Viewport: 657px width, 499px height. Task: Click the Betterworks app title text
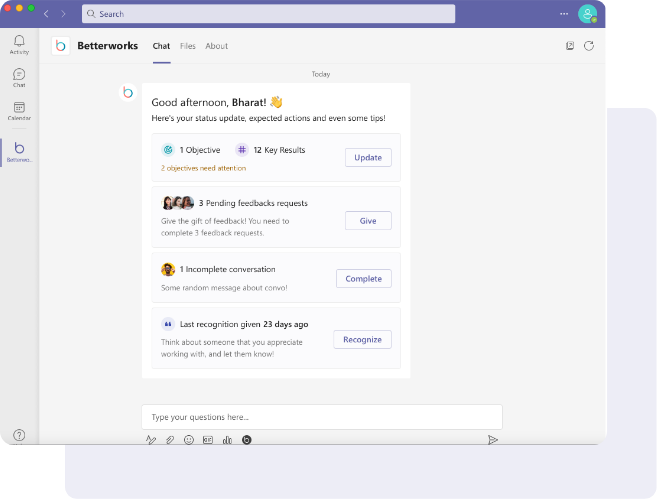108,46
